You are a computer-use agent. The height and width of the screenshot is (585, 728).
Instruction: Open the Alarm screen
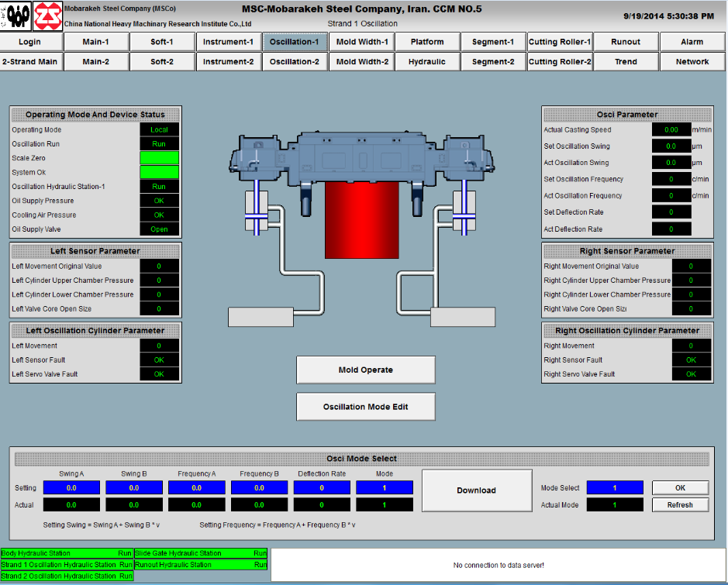692,42
